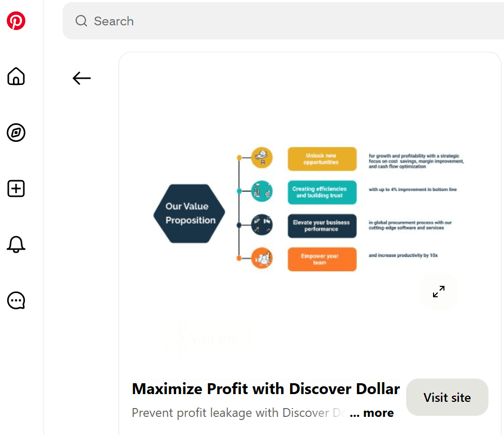Open the messages chat icon
The image size is (504, 435).
[16, 300]
